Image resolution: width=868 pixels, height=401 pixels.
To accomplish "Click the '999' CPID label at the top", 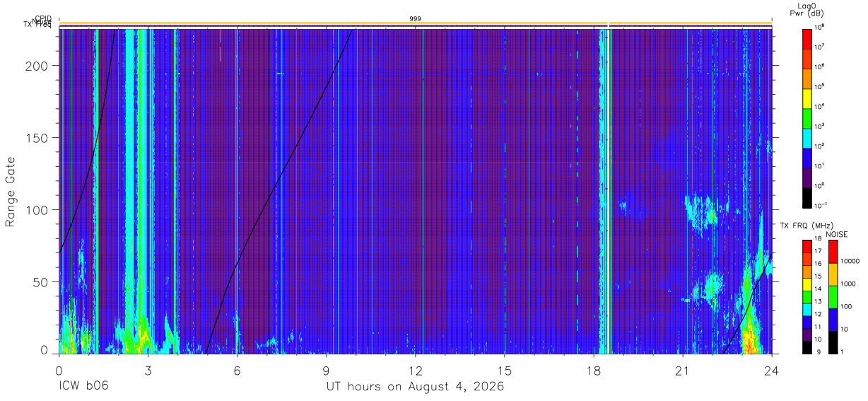I will point(416,18).
